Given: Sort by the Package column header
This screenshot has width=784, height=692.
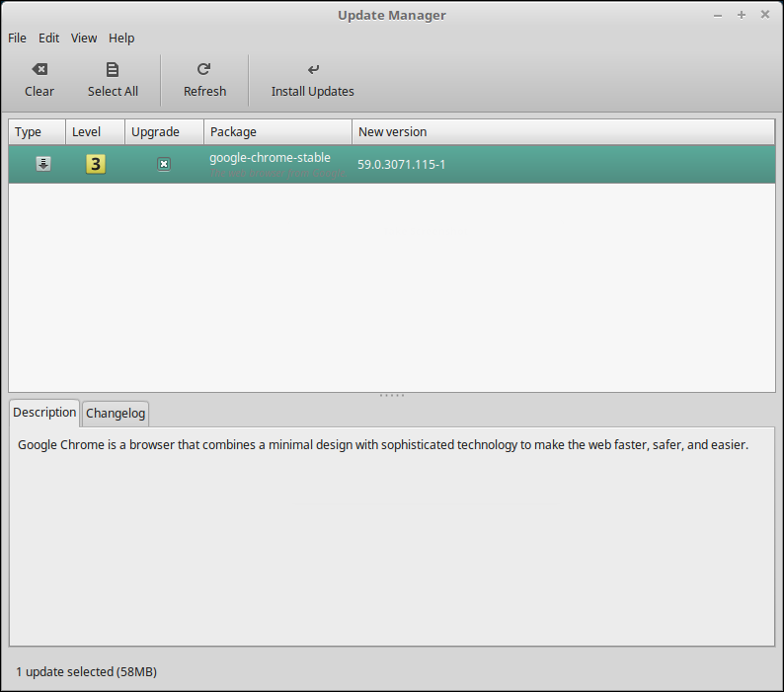Looking at the screenshot, I should point(277,132).
